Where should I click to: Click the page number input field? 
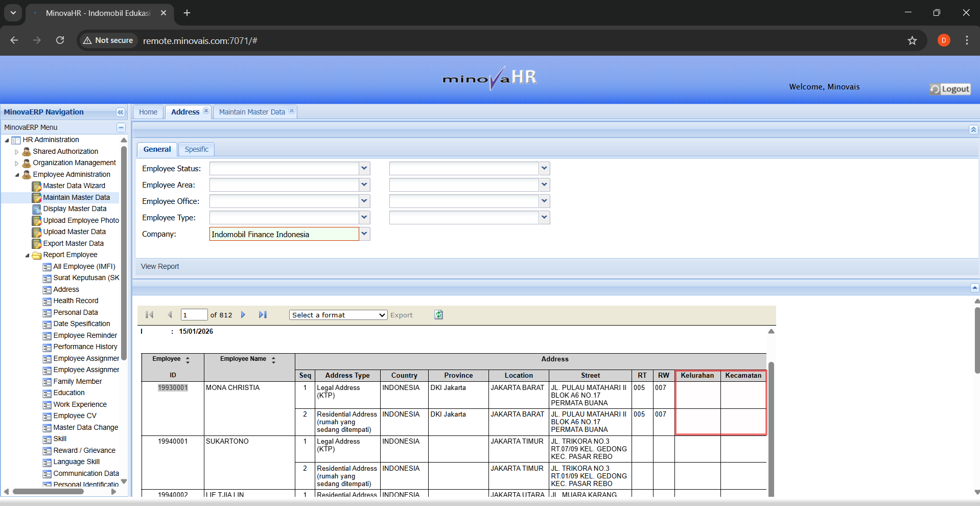(x=194, y=315)
